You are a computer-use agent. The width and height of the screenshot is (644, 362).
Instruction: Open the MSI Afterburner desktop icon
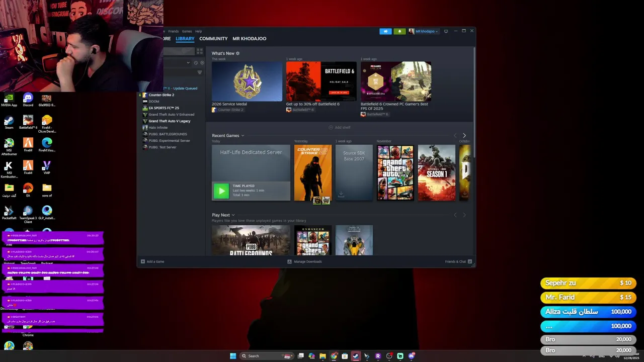(x=9, y=147)
